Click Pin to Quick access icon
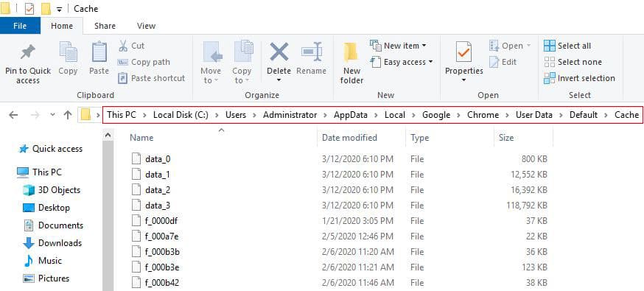Screen dimensions: 644x291 (28, 52)
